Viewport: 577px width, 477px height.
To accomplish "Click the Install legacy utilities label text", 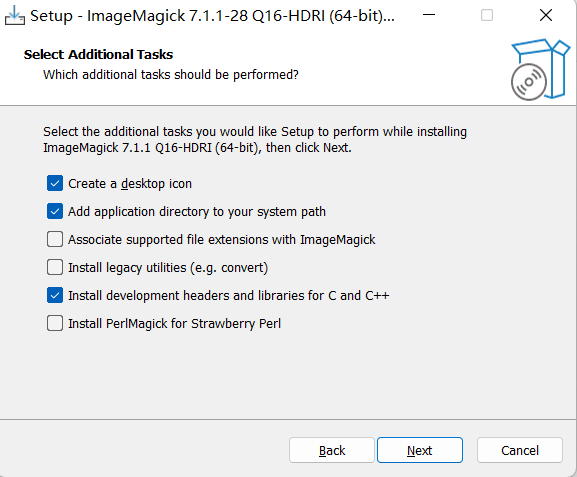I will 168,268.
